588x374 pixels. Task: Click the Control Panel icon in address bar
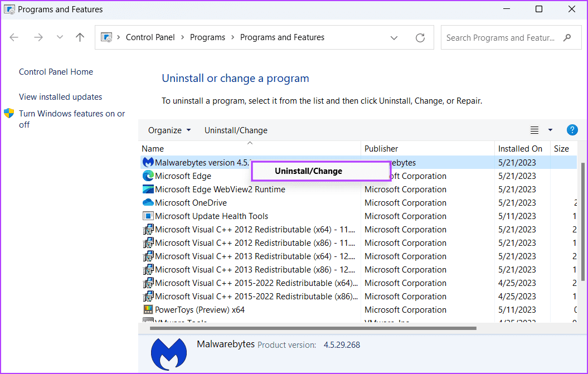tap(106, 37)
